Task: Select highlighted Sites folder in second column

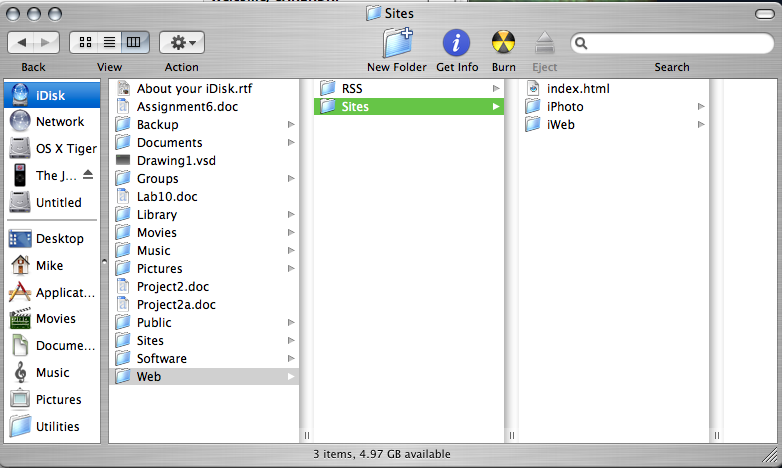Action: pyautogui.click(x=408, y=106)
